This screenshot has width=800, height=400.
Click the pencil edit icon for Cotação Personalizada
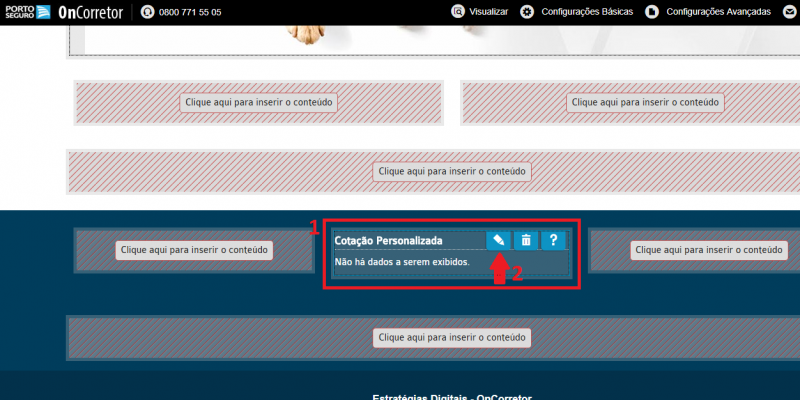tap(498, 240)
